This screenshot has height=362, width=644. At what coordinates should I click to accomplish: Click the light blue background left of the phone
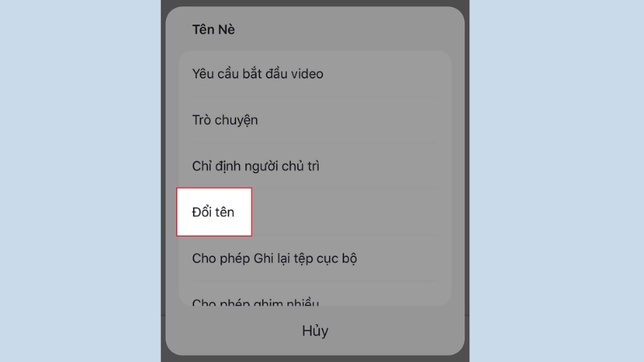coord(80,181)
